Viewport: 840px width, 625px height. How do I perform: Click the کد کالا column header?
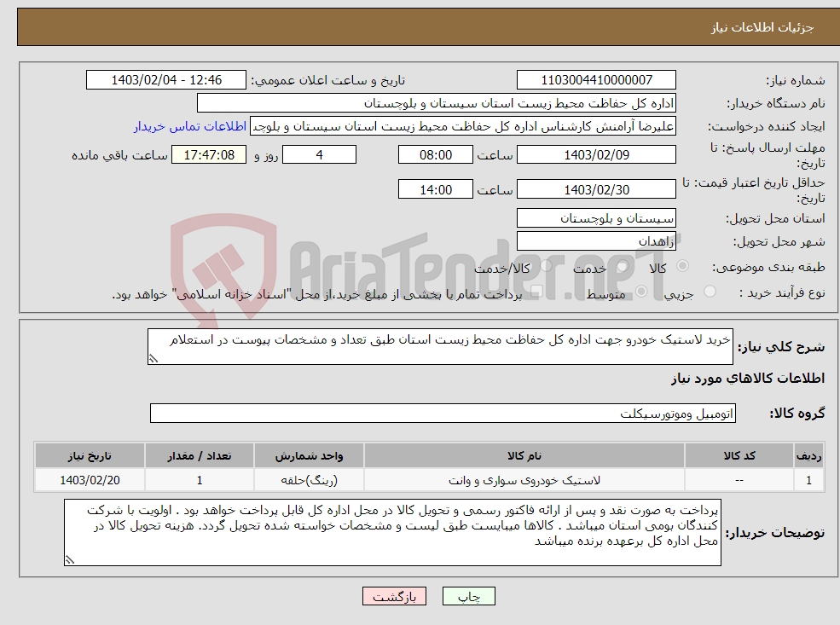pyautogui.click(x=739, y=456)
